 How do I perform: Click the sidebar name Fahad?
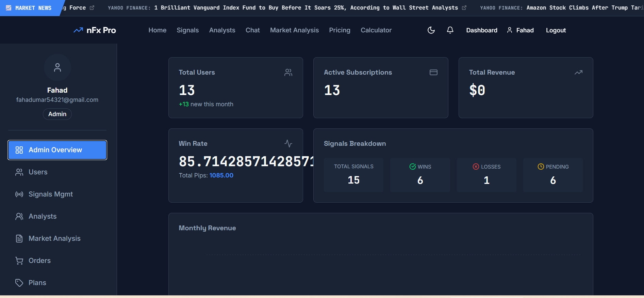[57, 90]
